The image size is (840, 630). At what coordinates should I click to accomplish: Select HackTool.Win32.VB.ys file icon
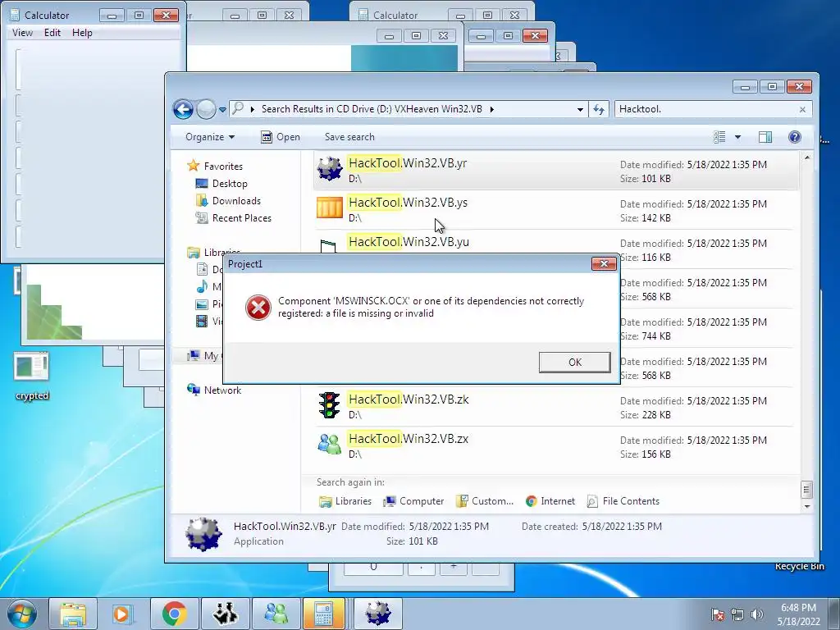[330, 208]
